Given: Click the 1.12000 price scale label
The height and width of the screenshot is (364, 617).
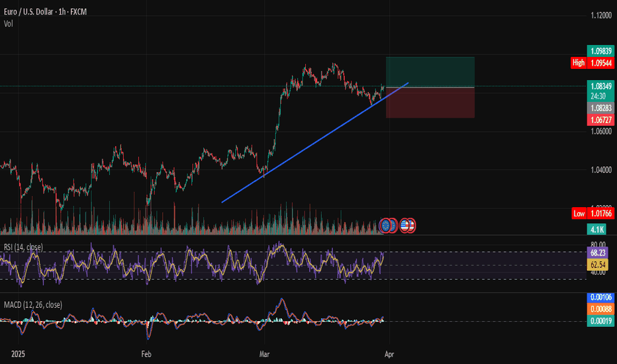Looking at the screenshot, I should tap(601, 15).
